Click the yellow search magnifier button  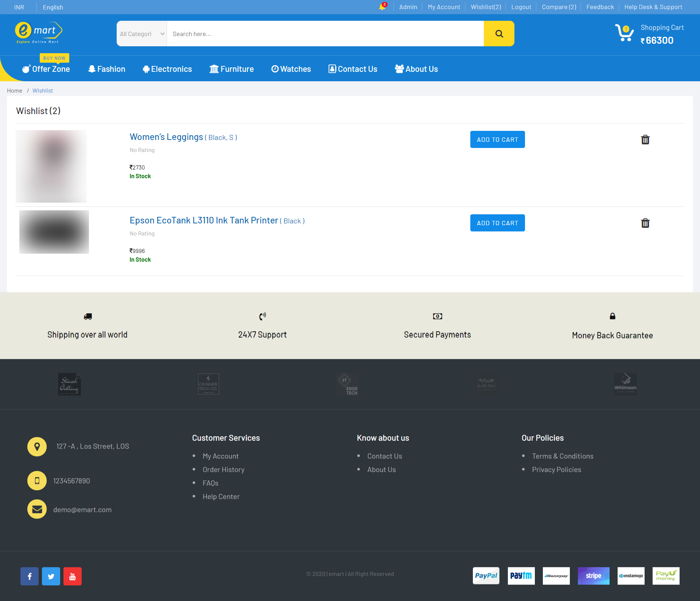(499, 34)
